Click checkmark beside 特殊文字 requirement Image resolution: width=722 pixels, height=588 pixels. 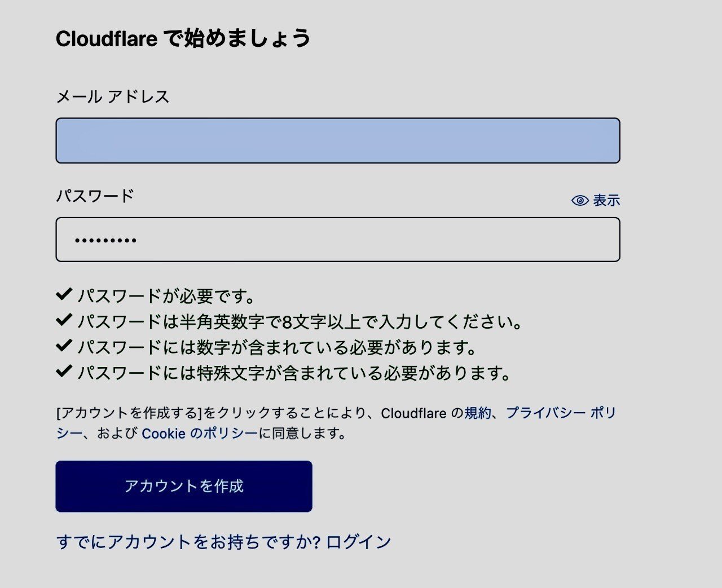pyautogui.click(x=64, y=371)
